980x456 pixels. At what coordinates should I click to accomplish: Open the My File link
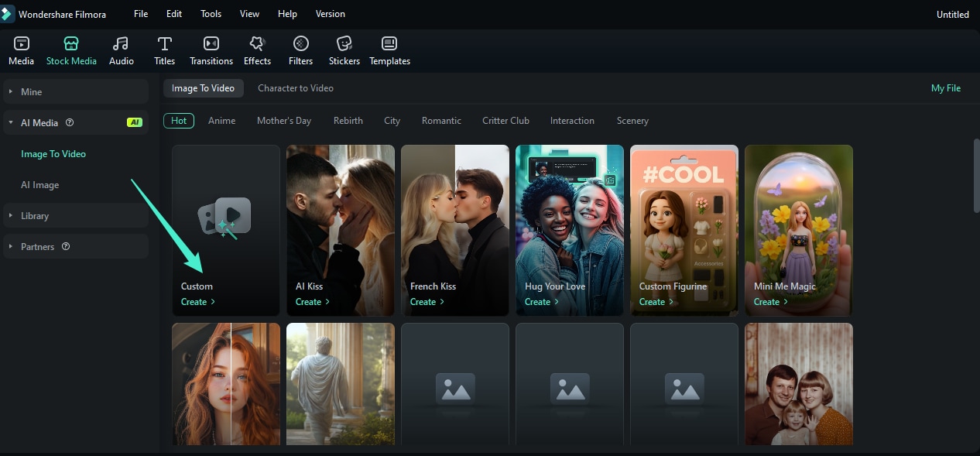[x=946, y=88]
